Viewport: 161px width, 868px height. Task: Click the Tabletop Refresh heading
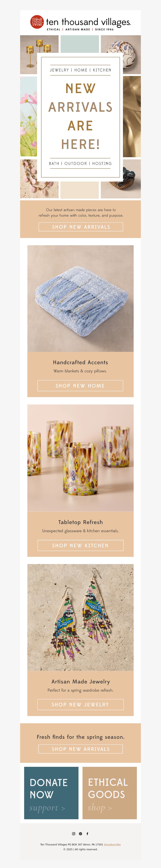point(80,522)
